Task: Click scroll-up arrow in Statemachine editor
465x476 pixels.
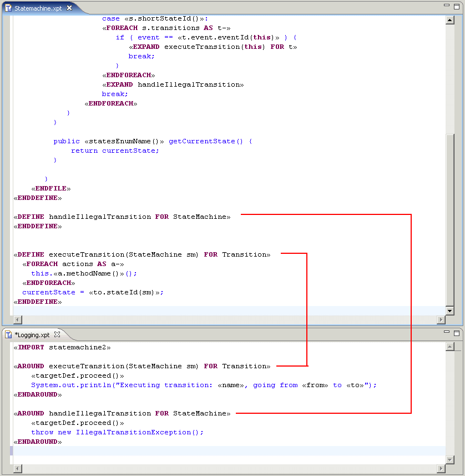Action: pos(450,21)
